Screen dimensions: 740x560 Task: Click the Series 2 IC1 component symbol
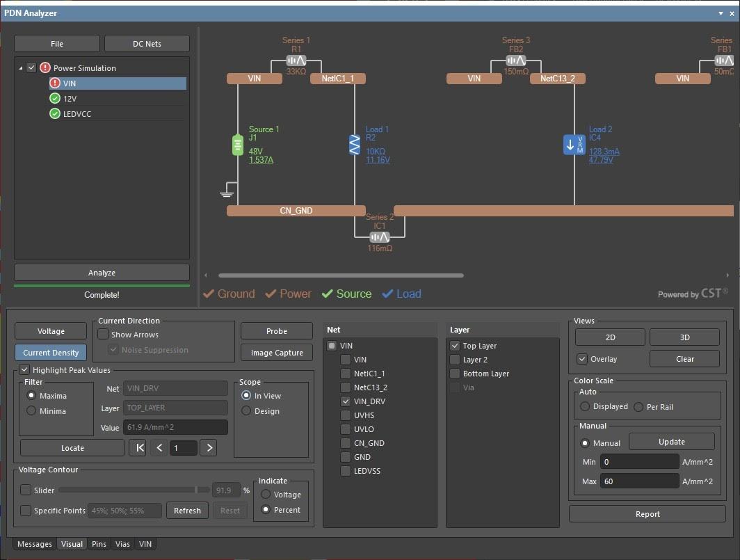tap(380, 237)
